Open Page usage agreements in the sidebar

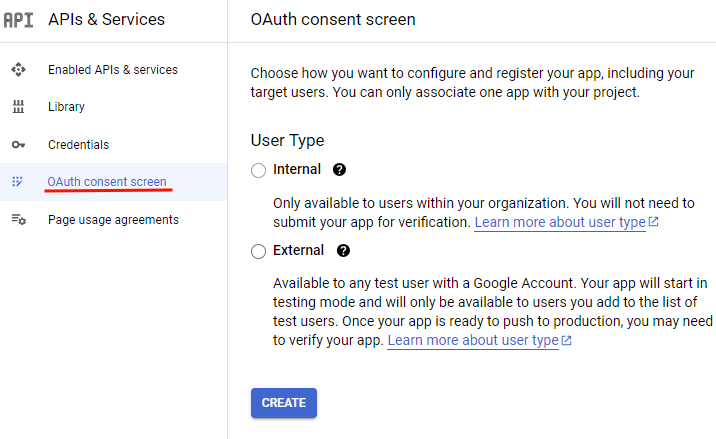pyautogui.click(x=113, y=220)
